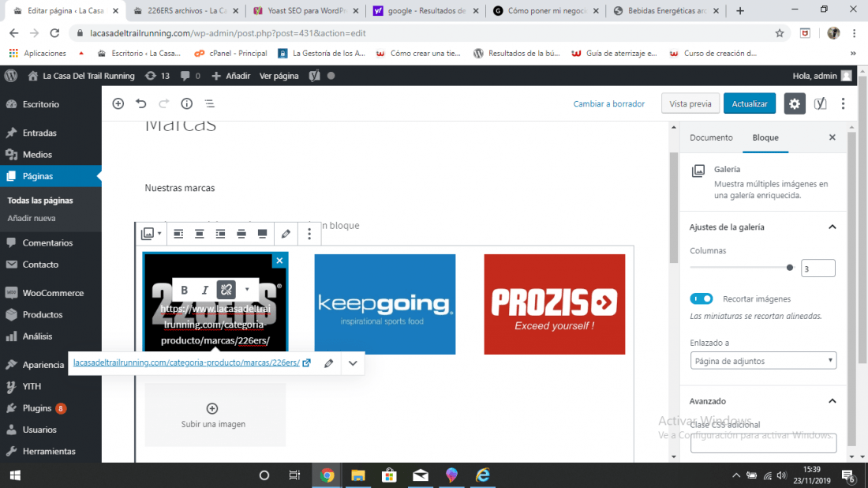Open Chrome from the Windows taskbar
Image resolution: width=868 pixels, height=488 pixels.
point(327,475)
